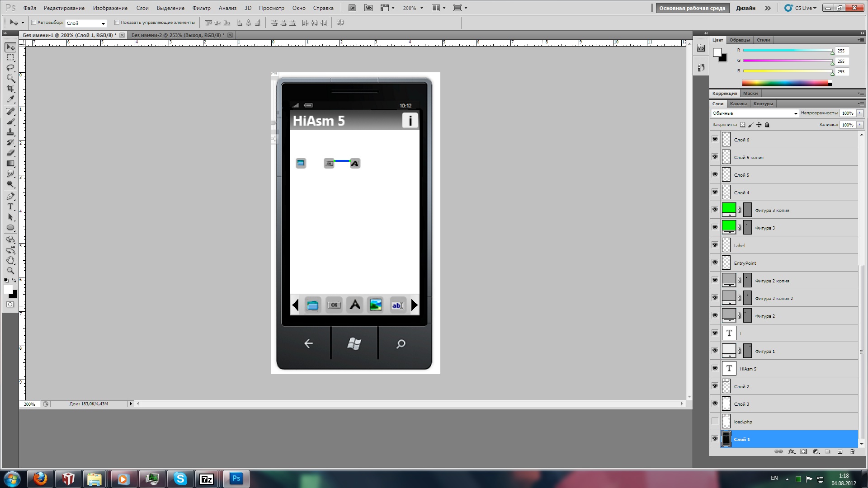The height and width of the screenshot is (488, 868).
Task: Click delete layer trash icon
Action: pyautogui.click(x=852, y=451)
